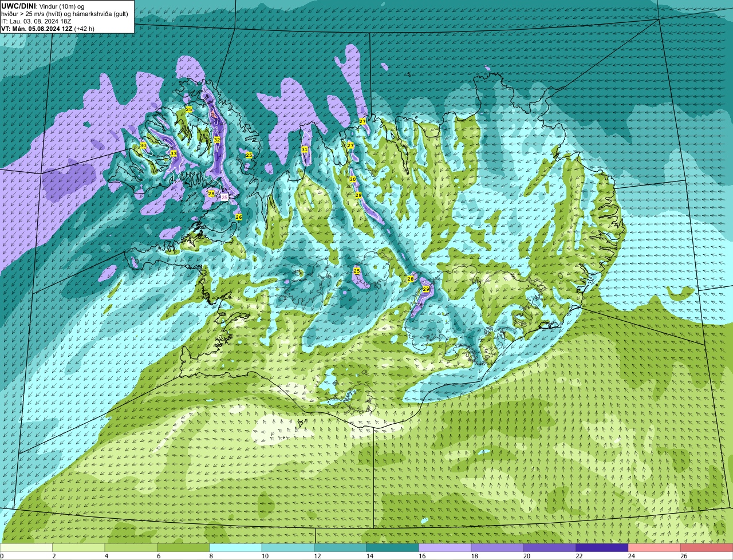733x560 pixels.
Task: Click the 16–18 m/s light lavender legend swatch
Action: coord(446,547)
